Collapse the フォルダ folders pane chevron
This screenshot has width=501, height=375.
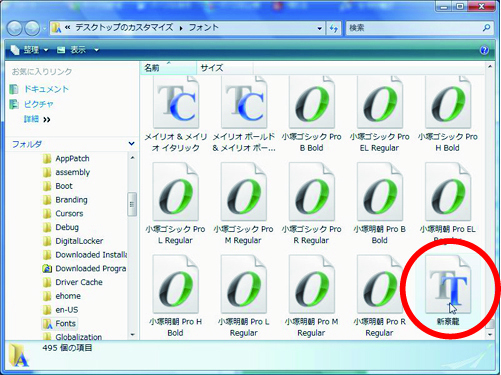point(132,144)
